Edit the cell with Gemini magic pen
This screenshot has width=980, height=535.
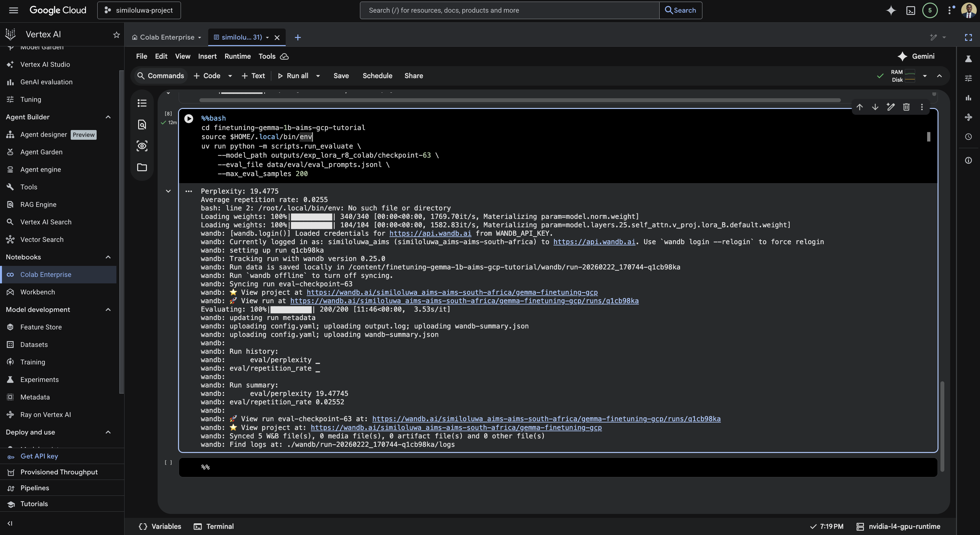890,107
